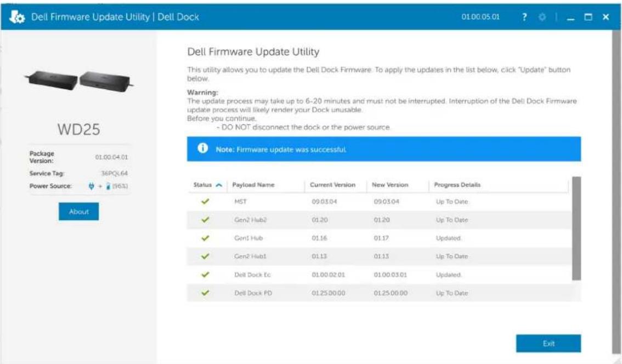Click the WD25 dock product image

pos(78,81)
